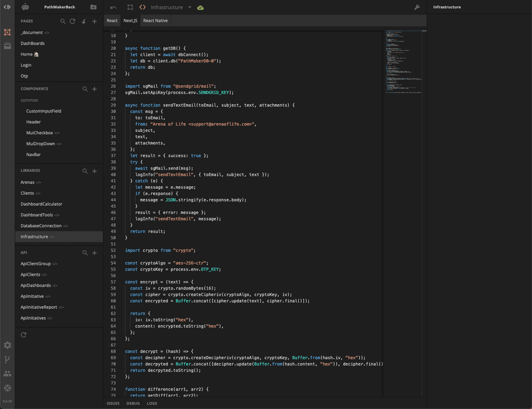
Task: Open the ISSUES panel tab
Action: (113, 403)
